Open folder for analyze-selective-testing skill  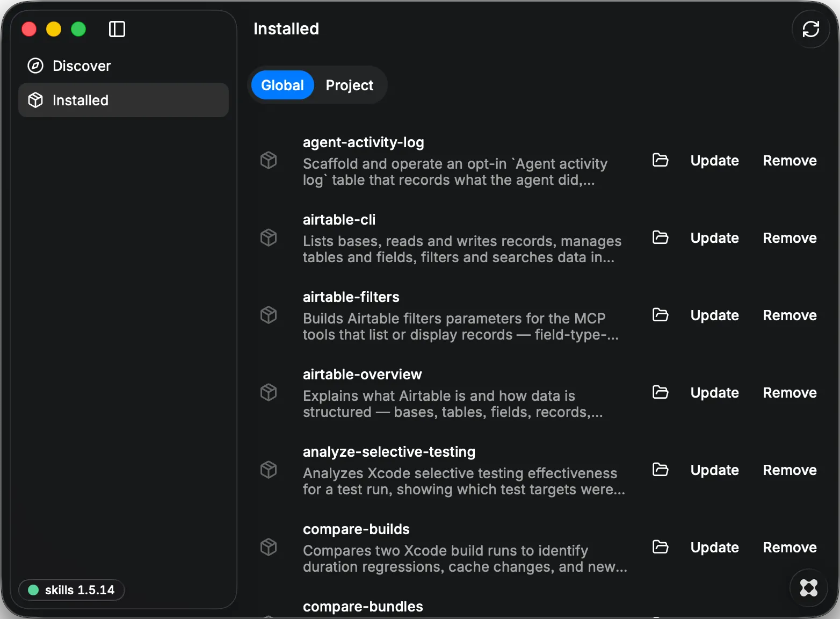click(x=660, y=470)
